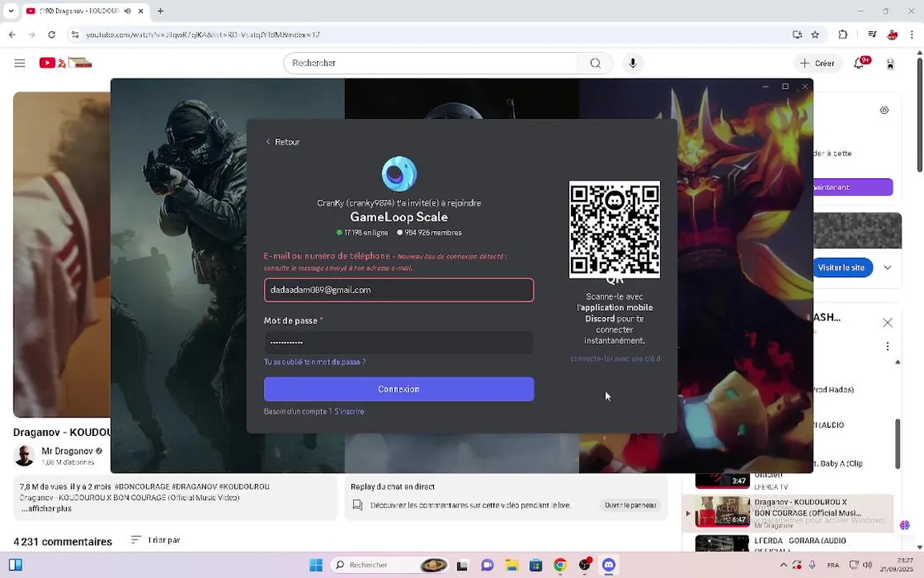Open the YouTube hamburger guide menu
924x578 pixels.
point(19,63)
